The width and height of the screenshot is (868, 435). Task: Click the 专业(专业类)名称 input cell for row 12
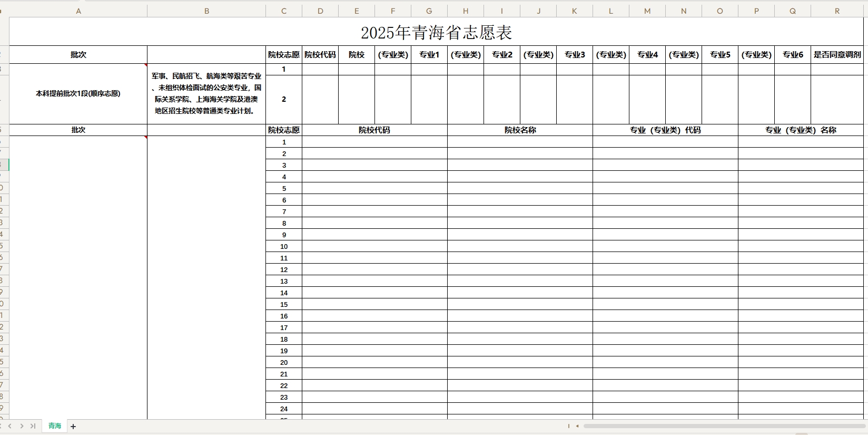coord(801,270)
